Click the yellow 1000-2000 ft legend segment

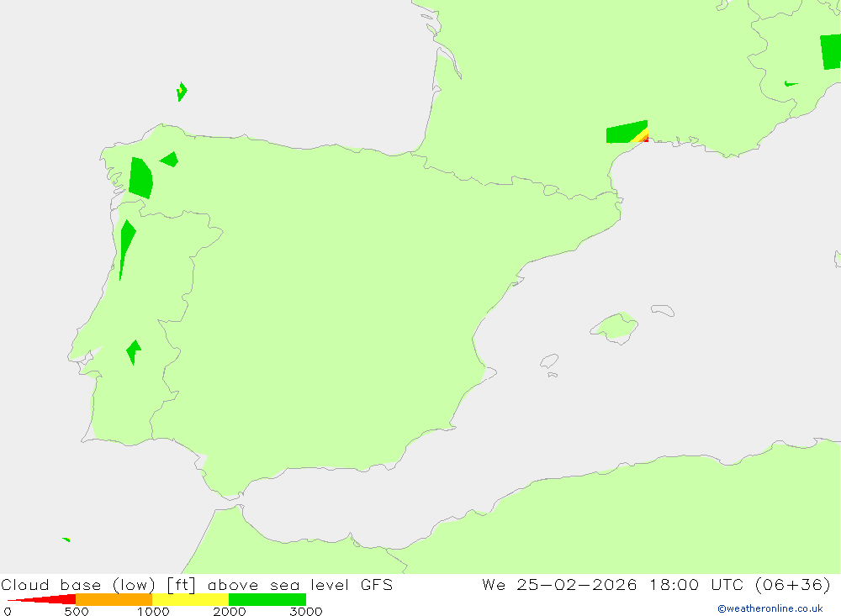click(x=190, y=599)
